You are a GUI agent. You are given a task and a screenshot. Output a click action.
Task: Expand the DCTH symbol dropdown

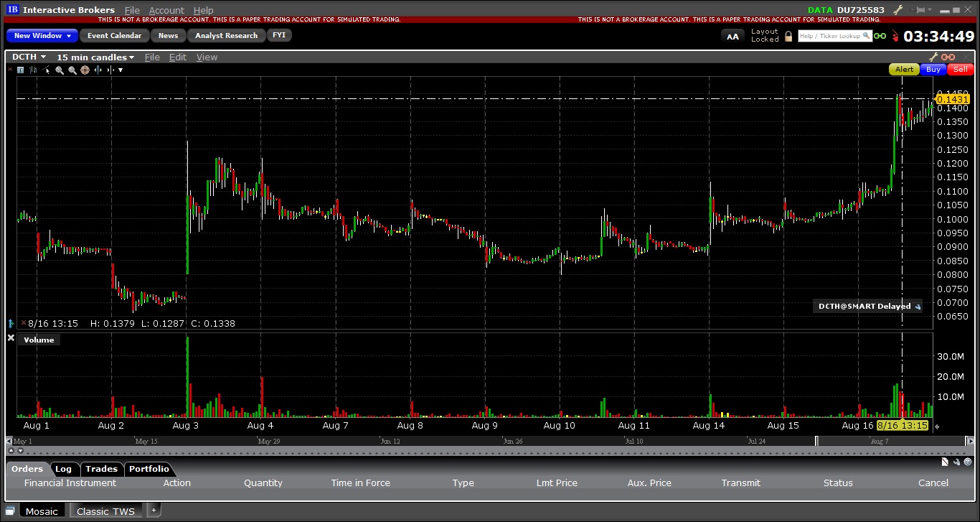[29, 57]
